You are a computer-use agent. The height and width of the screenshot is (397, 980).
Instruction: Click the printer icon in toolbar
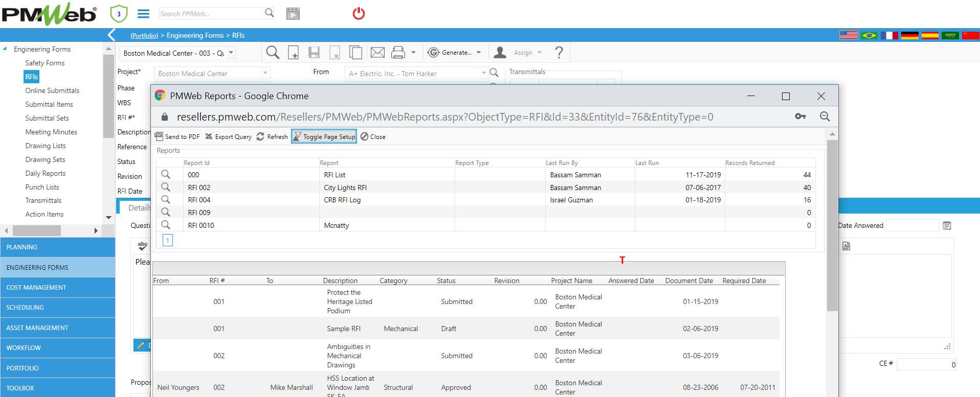398,52
